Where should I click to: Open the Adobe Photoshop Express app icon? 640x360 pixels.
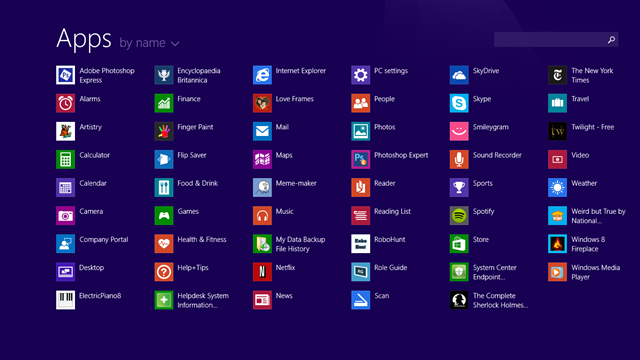pos(65,75)
